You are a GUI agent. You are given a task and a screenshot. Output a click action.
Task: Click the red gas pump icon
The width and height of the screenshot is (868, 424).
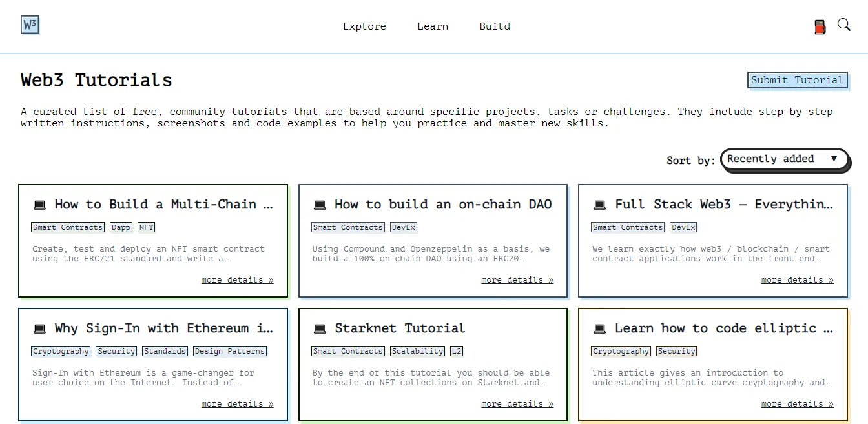click(820, 27)
